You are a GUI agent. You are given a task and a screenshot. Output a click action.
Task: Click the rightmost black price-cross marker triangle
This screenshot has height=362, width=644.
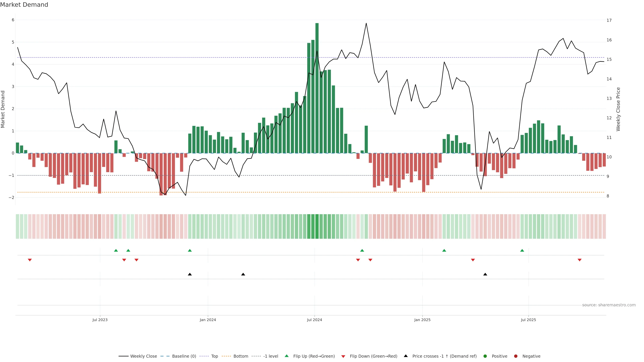tap(485, 274)
